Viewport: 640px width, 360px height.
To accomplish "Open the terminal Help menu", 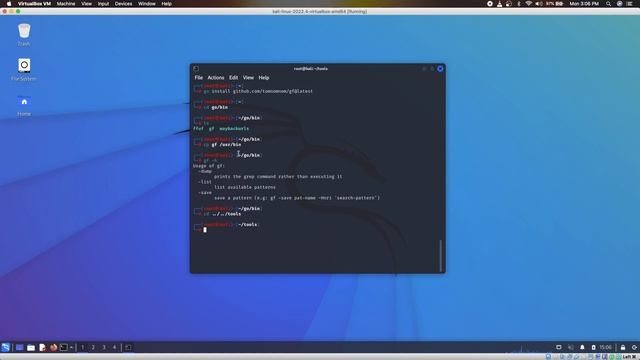I will (x=264, y=78).
